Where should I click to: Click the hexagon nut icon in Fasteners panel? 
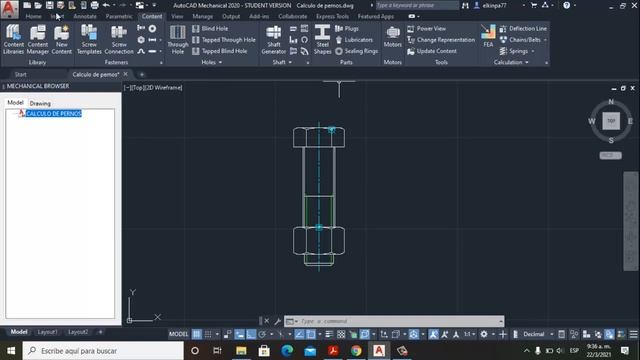(x=141, y=40)
